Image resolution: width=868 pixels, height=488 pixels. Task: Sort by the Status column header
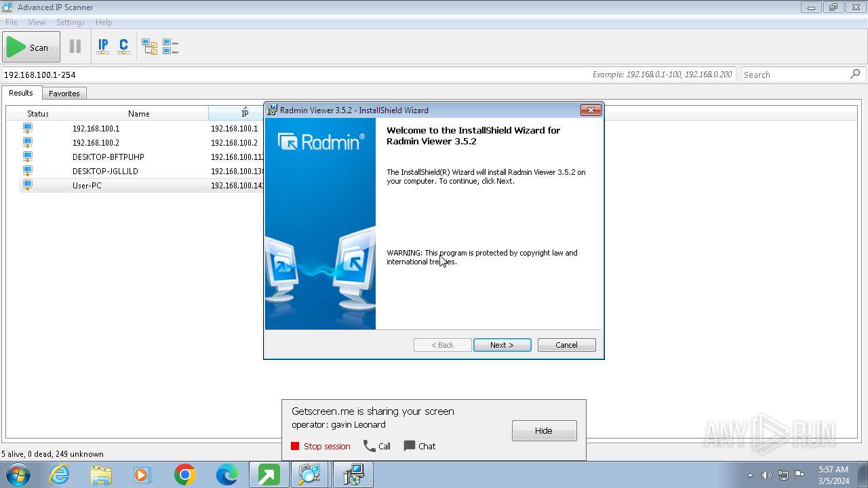coord(38,113)
